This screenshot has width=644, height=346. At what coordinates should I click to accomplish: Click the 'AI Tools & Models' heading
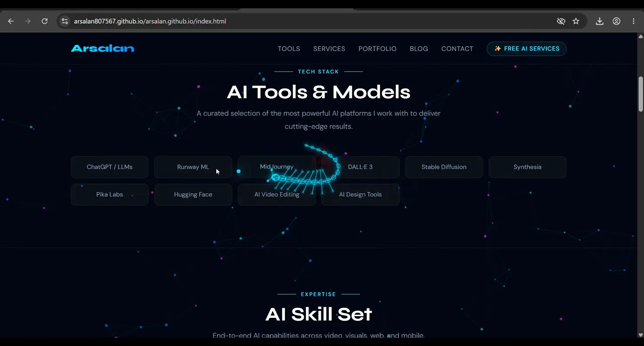coord(319,92)
